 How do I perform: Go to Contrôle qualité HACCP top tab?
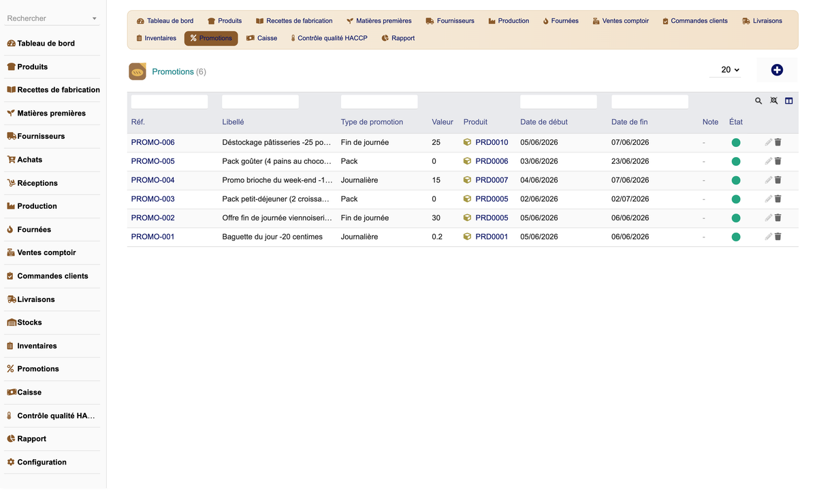pyautogui.click(x=329, y=38)
